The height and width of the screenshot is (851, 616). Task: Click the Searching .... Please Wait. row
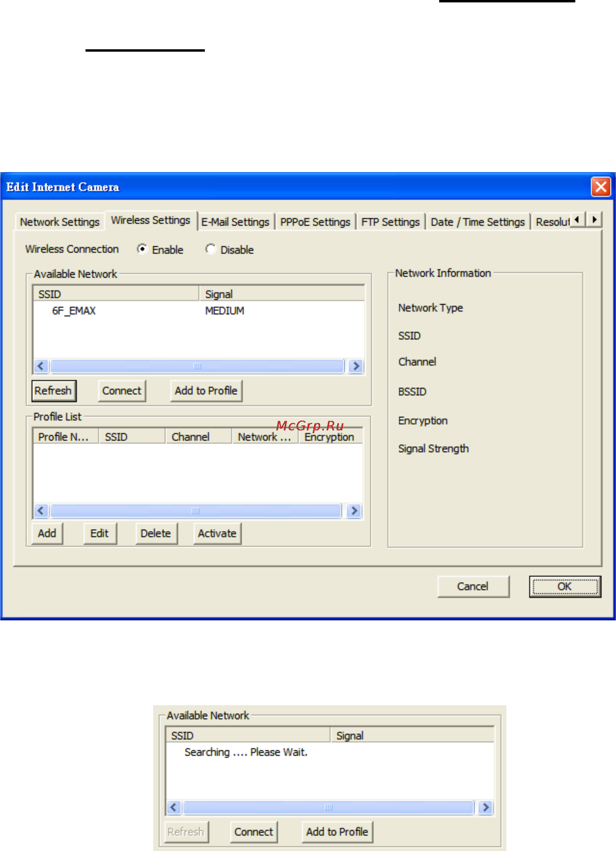[330, 752]
